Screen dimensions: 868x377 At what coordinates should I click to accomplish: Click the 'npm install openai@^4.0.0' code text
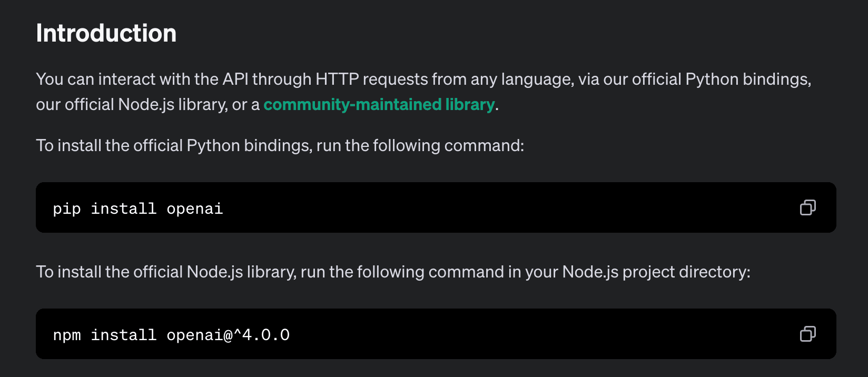pos(171,335)
